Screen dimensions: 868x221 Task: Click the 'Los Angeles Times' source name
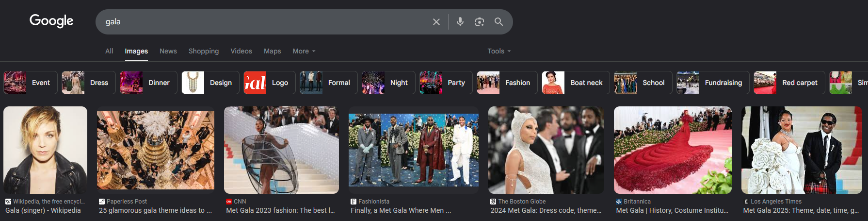point(776,202)
